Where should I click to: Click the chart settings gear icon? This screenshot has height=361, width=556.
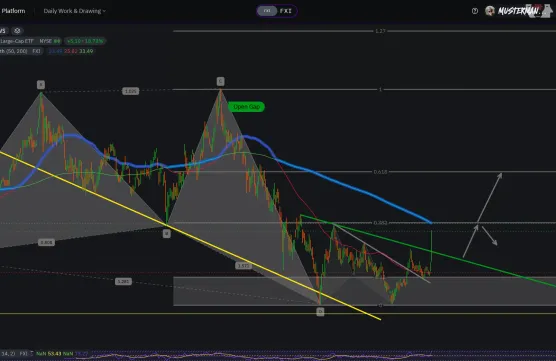(17, 31)
